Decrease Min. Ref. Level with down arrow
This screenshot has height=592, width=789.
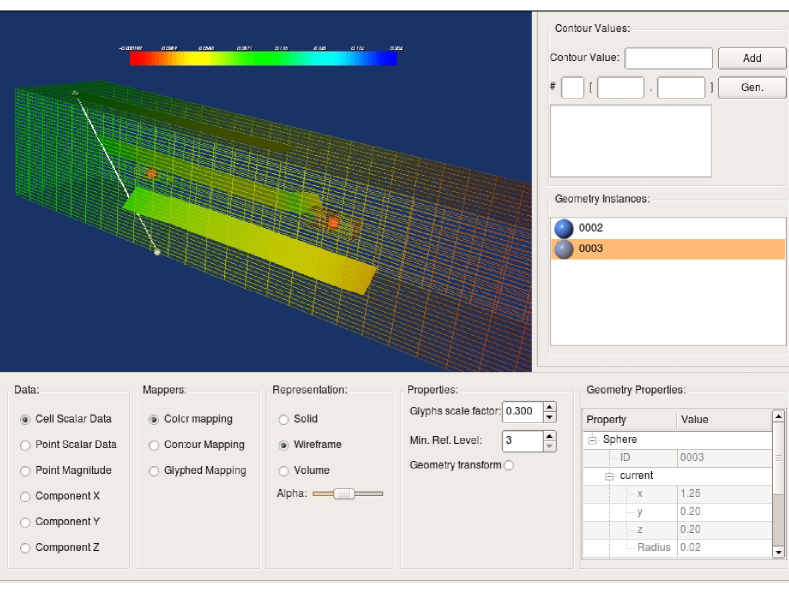click(549, 446)
